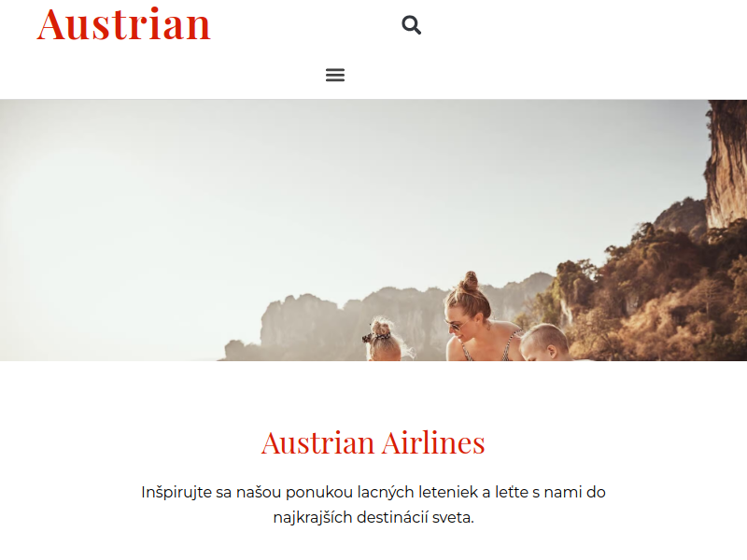
Task: Click the word "Airlines" in the heading
Action: [x=433, y=442]
